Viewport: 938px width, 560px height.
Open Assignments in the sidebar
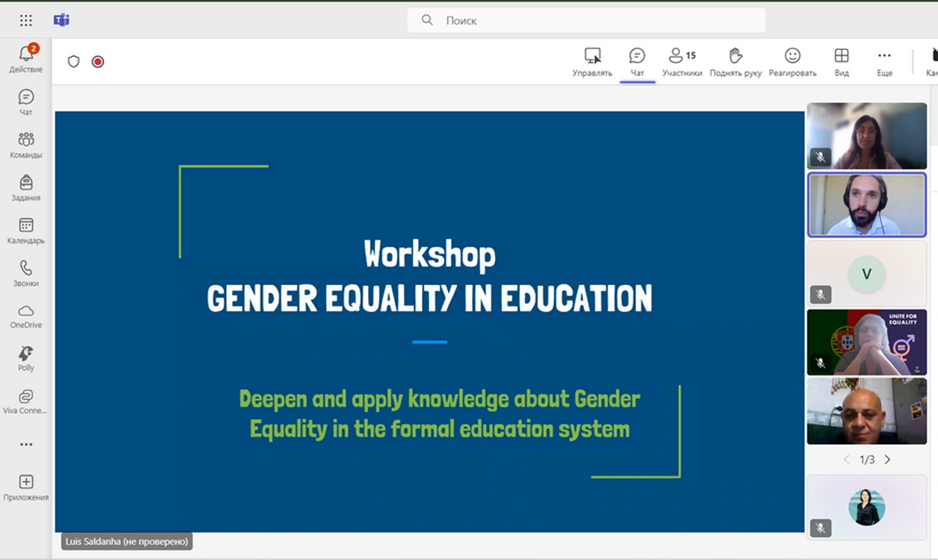[26, 187]
